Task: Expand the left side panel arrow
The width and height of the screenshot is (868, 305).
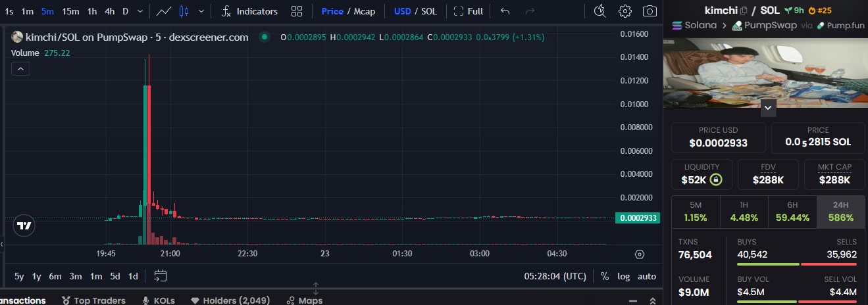Action: pyautogui.click(x=2, y=244)
